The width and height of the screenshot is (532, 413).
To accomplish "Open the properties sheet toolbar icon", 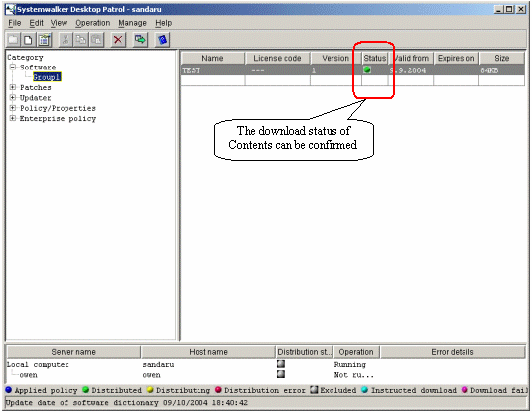I will coord(44,40).
